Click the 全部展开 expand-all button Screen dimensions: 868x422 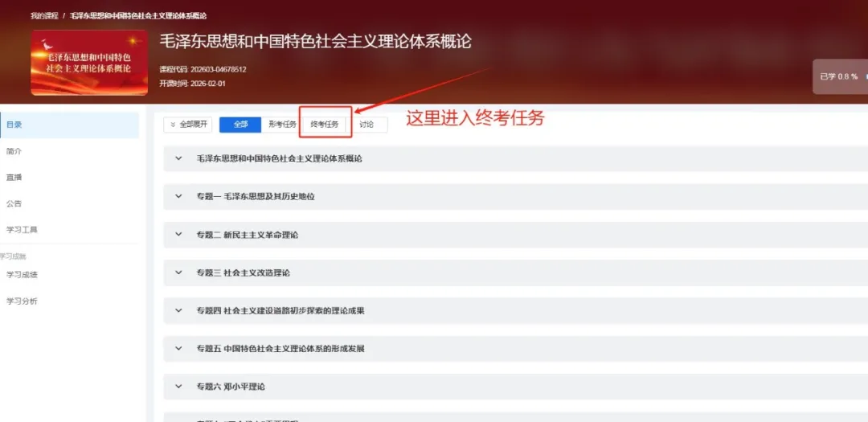[x=188, y=125]
